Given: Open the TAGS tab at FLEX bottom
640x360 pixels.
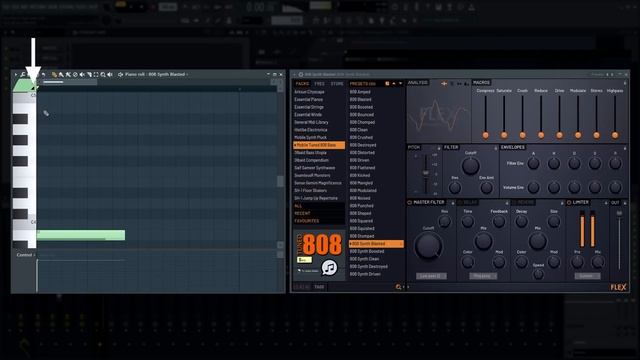Looking at the screenshot, I should click(x=319, y=287).
